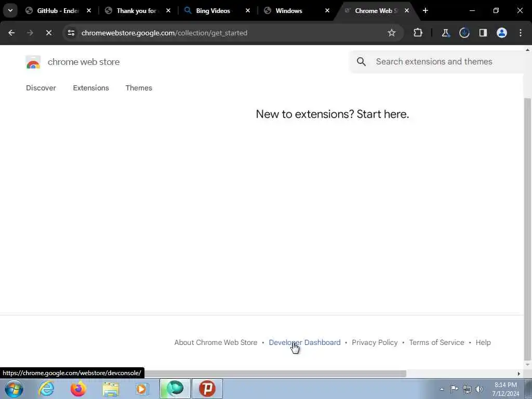This screenshot has height=399, width=532.
Task: Click the Search extensions and themes field
Action: [x=437, y=61]
